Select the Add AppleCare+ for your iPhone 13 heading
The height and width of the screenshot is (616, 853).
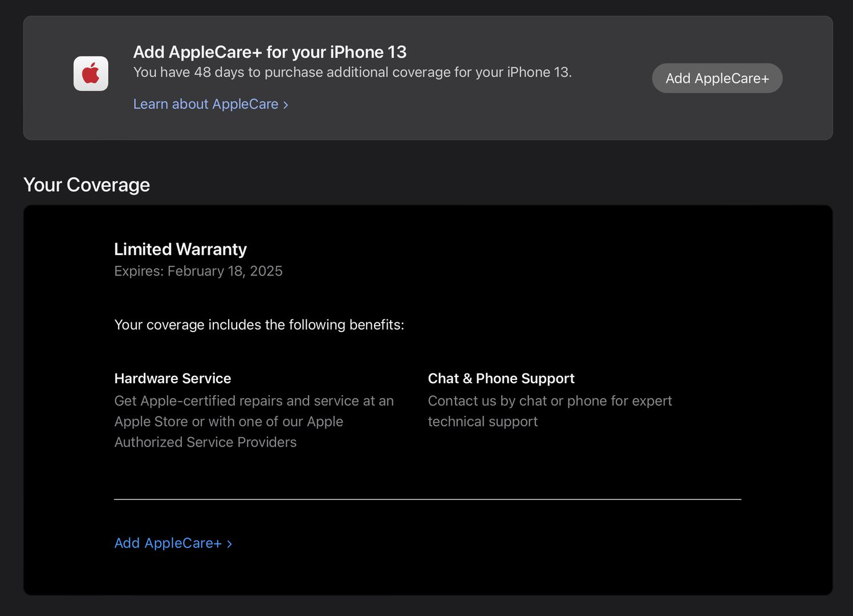(x=270, y=52)
